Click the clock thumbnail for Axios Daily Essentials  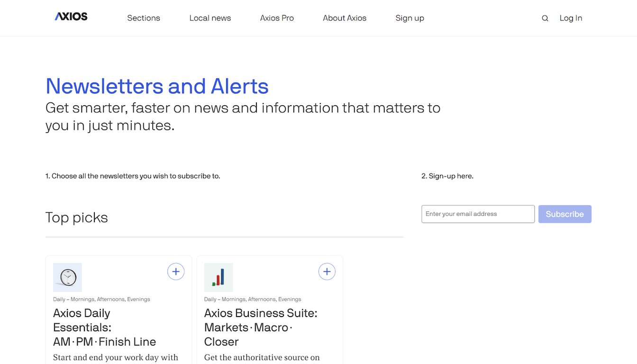pyautogui.click(x=67, y=277)
